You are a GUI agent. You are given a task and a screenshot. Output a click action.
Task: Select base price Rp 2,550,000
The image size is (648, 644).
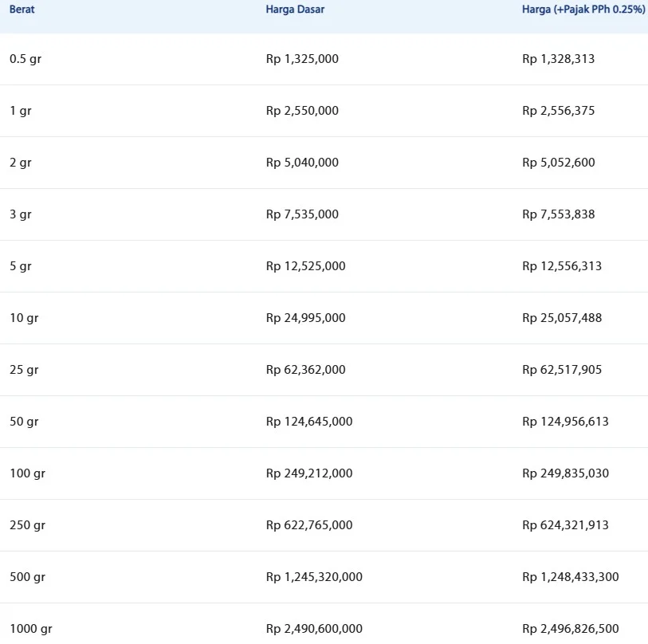point(302,111)
